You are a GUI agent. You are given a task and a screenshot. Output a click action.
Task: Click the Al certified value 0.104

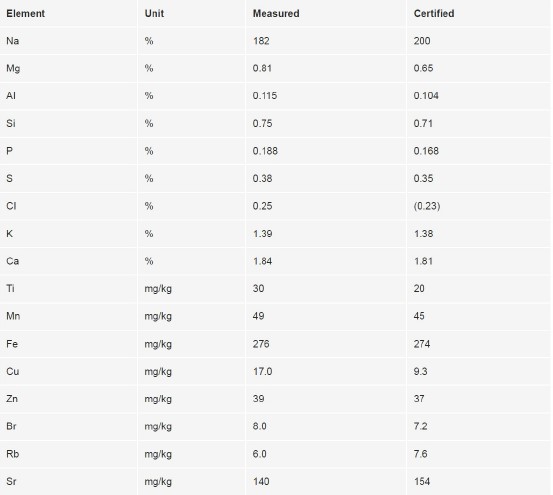click(x=426, y=96)
